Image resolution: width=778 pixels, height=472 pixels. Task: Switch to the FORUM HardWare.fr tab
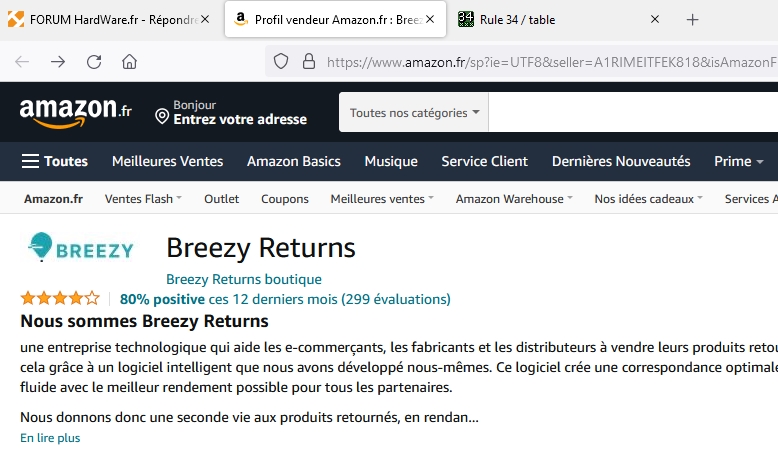coord(110,20)
